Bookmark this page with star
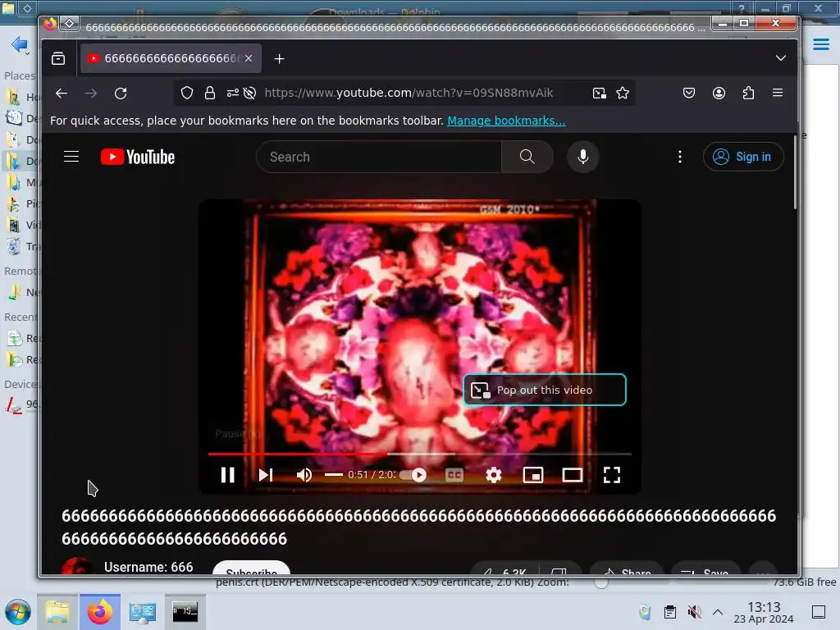The image size is (840, 630). coord(623,94)
